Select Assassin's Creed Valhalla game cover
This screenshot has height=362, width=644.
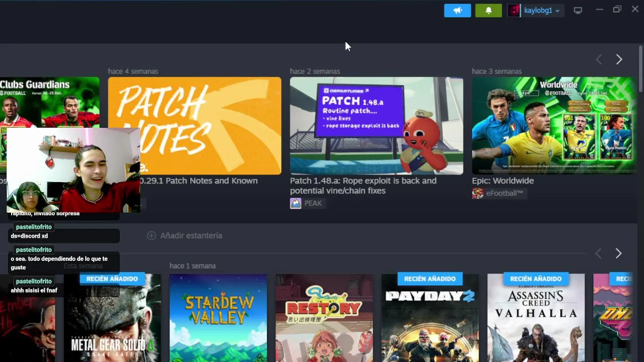coord(536,318)
